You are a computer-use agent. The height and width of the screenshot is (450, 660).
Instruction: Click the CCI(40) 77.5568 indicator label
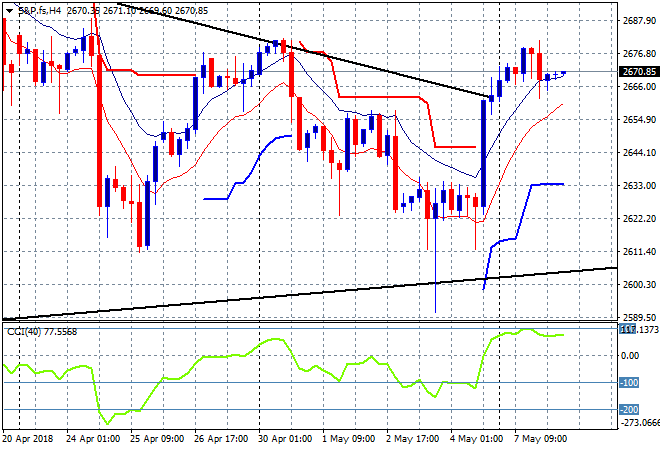(42, 332)
